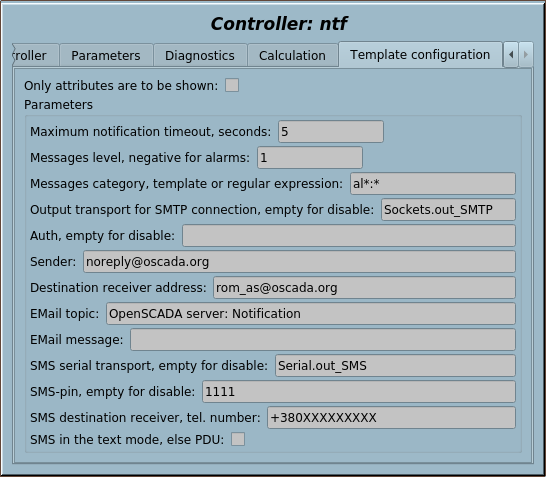Open the Calculation tab
This screenshot has height=477, width=546.
[x=292, y=55]
